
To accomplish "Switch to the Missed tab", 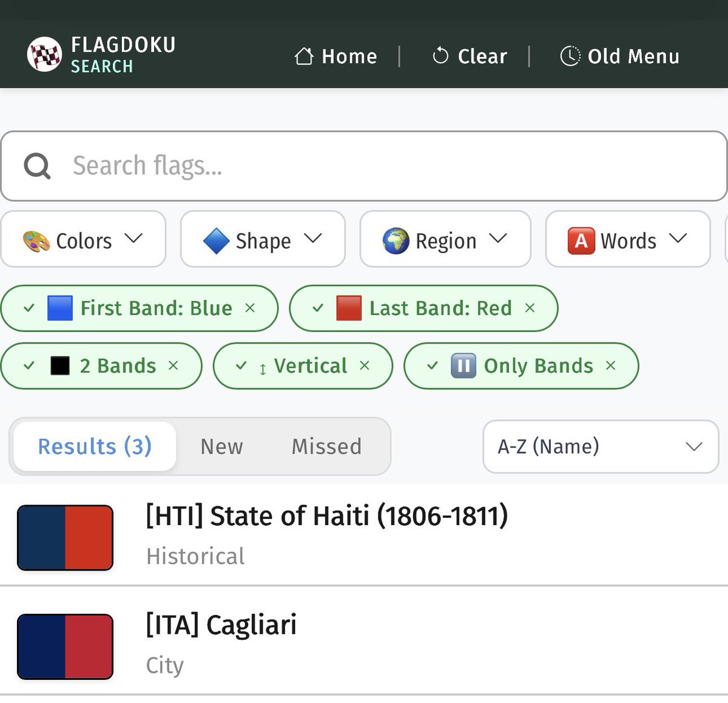I will pyautogui.click(x=326, y=446).
